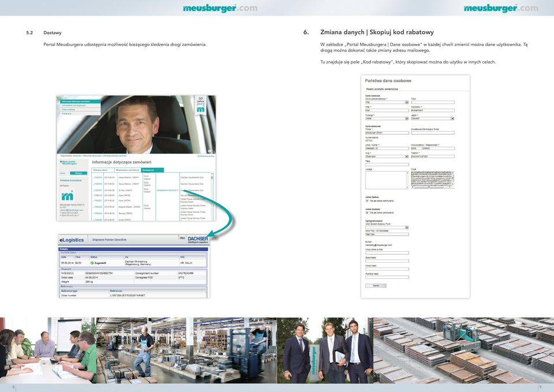The image size is (554, 392).
Task: Toggle the Adres faktury same-as-order checkbox
Action: [367, 201]
